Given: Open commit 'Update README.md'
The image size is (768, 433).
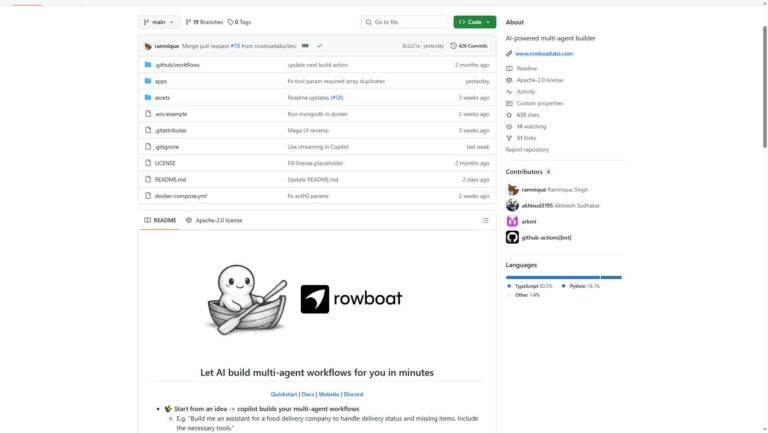Looking at the screenshot, I should pyautogui.click(x=312, y=179).
